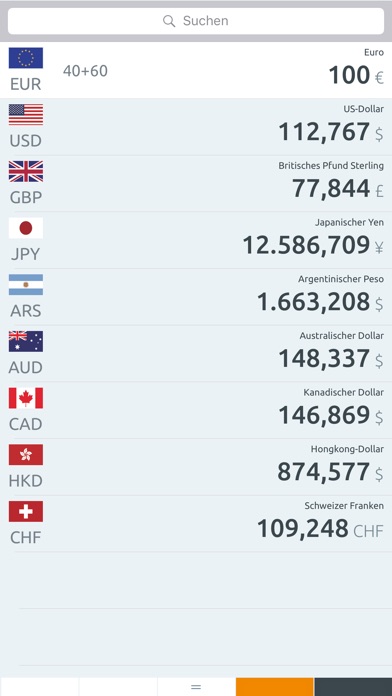
Task: Select the United States flag icon
Action: tap(26, 115)
